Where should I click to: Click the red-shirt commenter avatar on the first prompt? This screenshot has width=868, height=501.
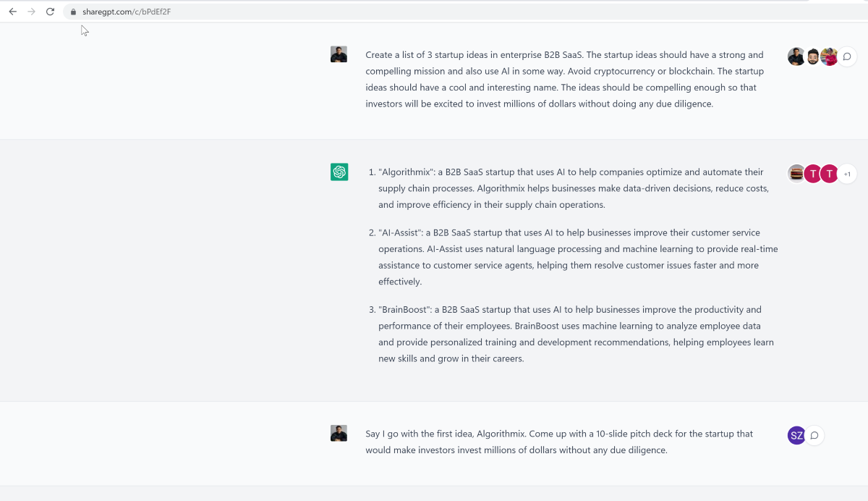(x=829, y=56)
